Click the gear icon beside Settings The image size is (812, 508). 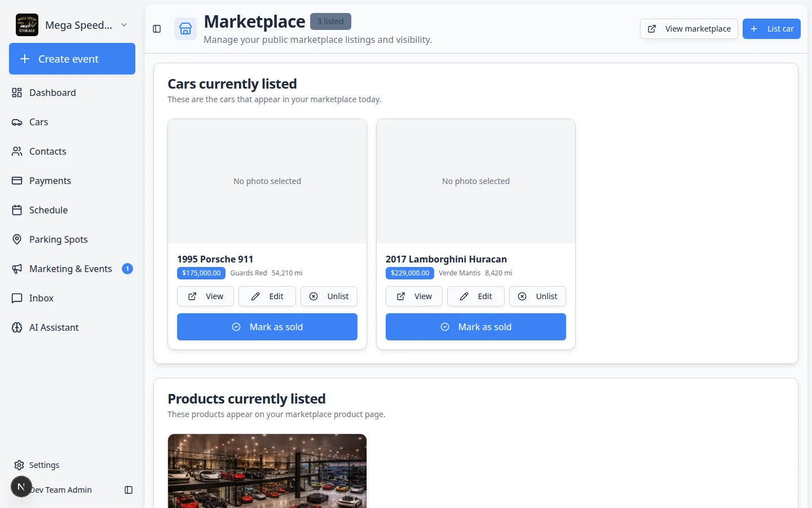[19, 465]
